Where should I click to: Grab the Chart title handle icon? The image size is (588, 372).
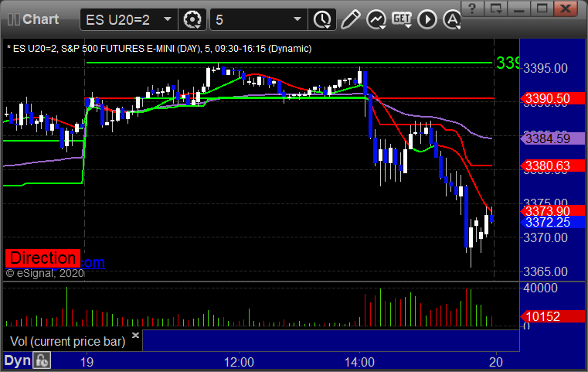click(x=13, y=19)
